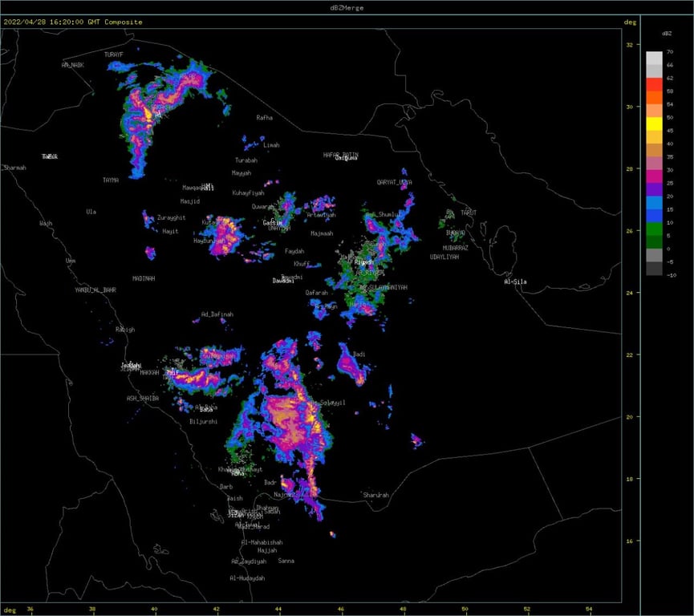Image resolution: width=694 pixels, height=616 pixels.
Task: Click the Majmaah city label
Action: pyautogui.click(x=322, y=233)
